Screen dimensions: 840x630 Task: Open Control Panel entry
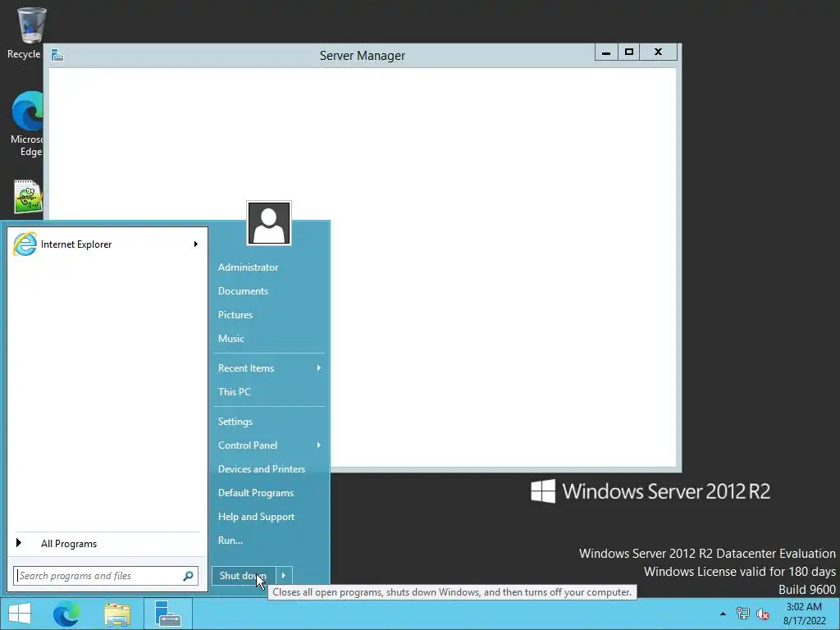[x=248, y=445]
